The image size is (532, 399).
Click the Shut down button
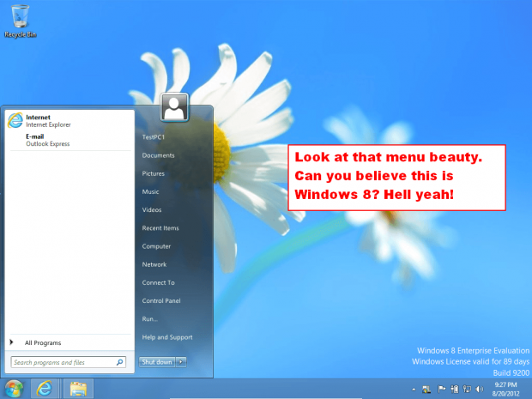coord(157,362)
